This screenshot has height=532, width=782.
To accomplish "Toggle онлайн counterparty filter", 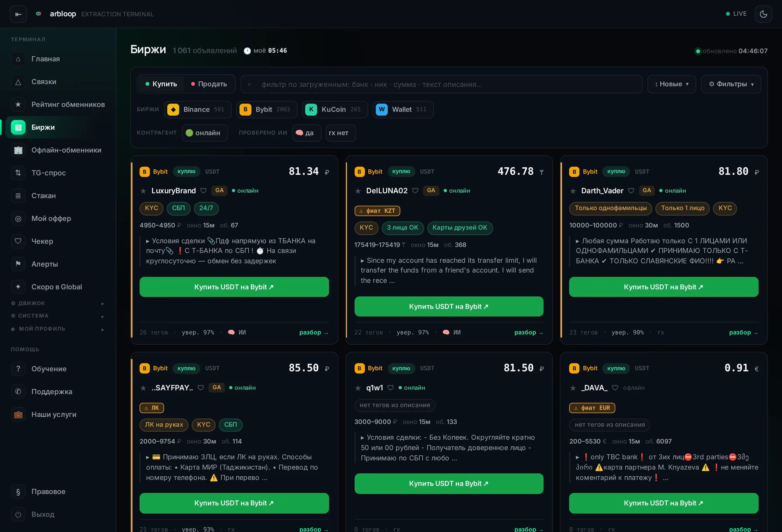I will tap(205, 133).
